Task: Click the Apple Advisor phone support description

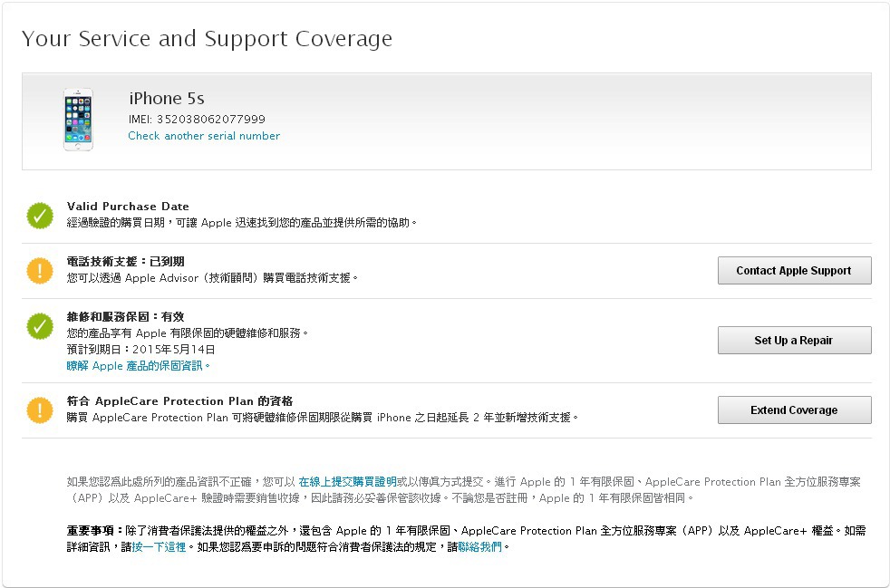Action: 213,278
